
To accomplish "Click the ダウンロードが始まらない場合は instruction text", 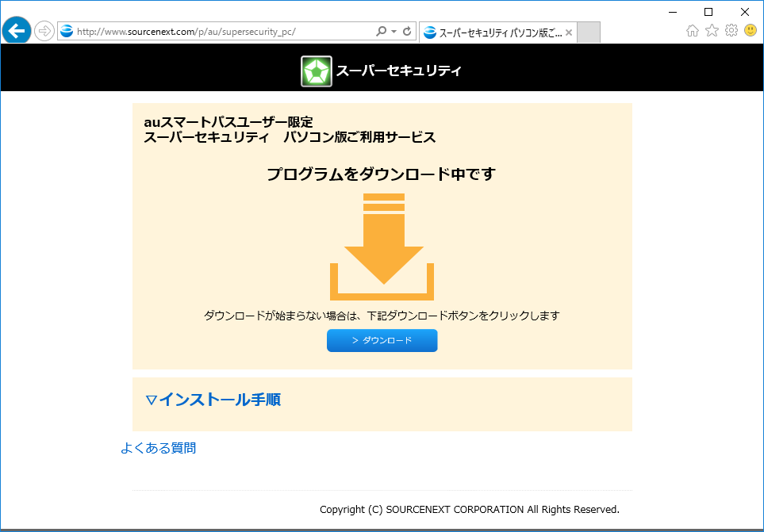I will coord(382,316).
